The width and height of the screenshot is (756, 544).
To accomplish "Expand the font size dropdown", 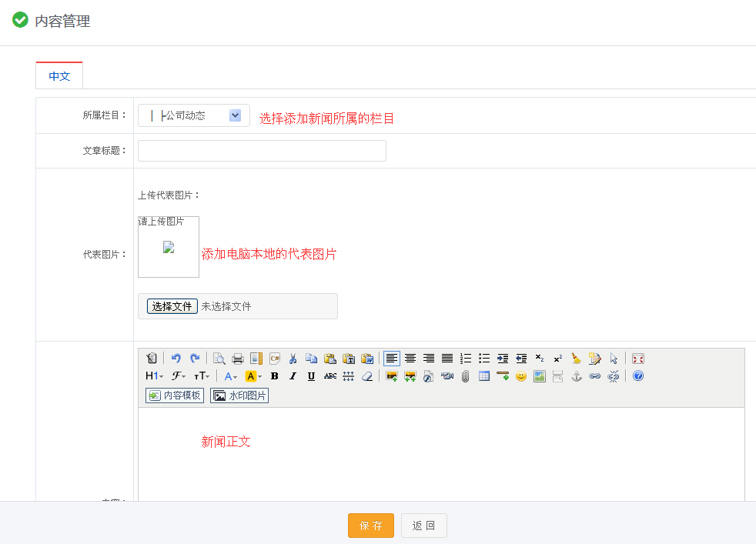I will 202,376.
